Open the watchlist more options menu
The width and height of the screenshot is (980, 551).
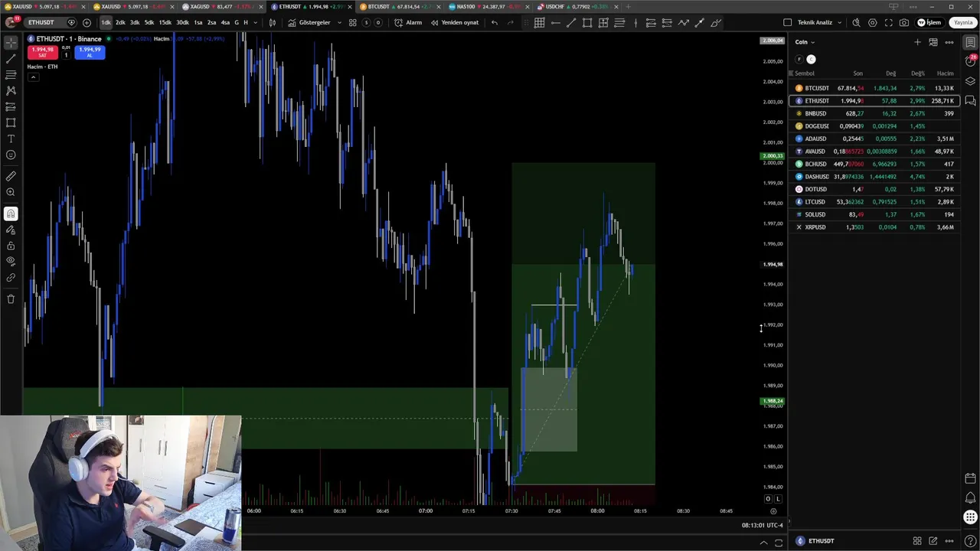[949, 42]
